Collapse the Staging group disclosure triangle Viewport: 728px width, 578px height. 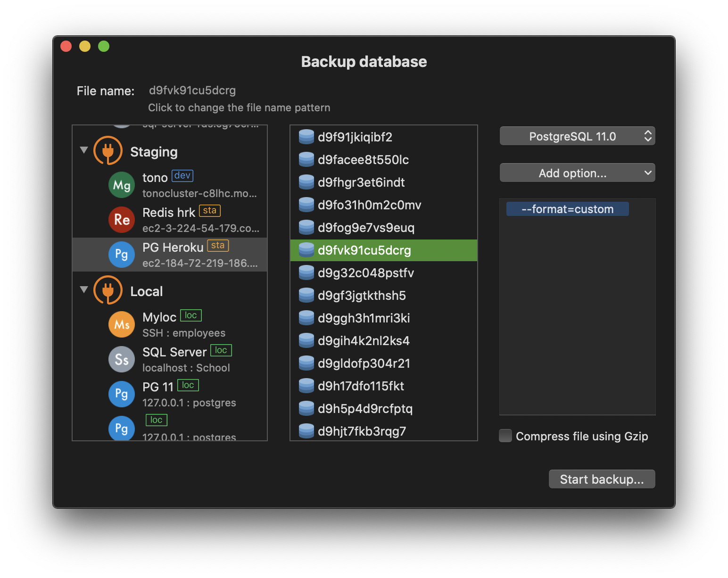coord(83,150)
